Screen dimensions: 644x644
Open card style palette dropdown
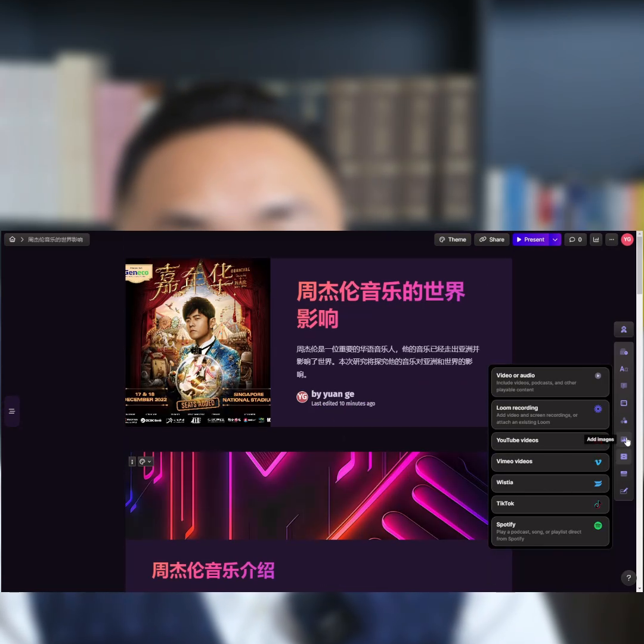tap(145, 462)
